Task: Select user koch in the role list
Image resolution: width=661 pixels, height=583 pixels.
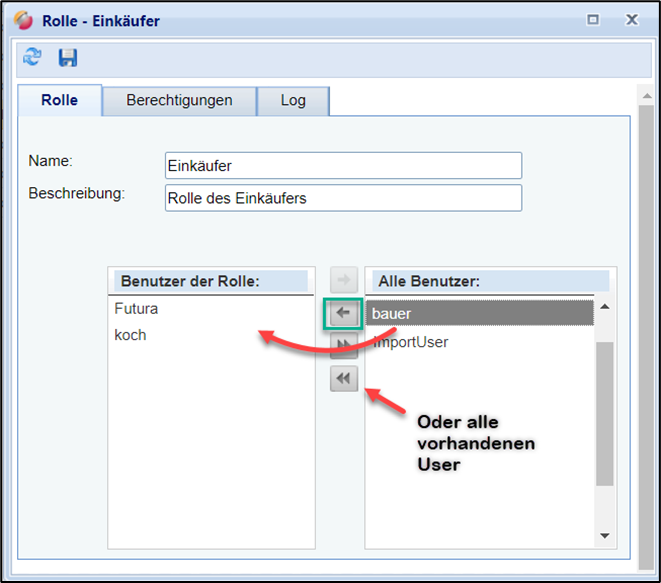Action: pyautogui.click(x=131, y=335)
